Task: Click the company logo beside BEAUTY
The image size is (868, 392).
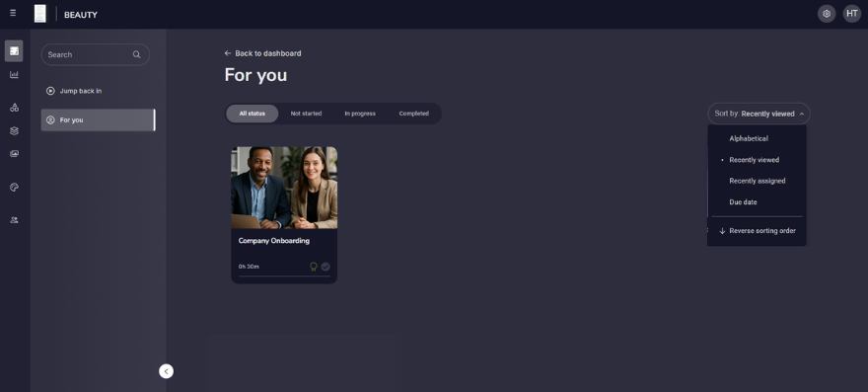Action: coord(40,14)
